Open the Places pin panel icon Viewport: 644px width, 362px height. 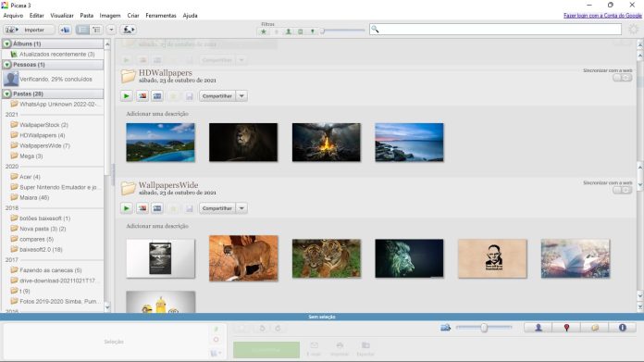[x=566, y=328]
